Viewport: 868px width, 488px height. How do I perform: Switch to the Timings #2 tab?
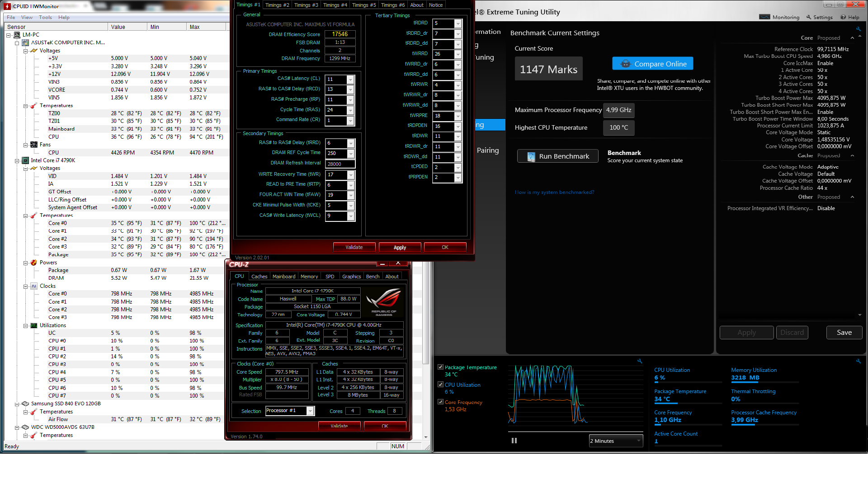tap(277, 5)
